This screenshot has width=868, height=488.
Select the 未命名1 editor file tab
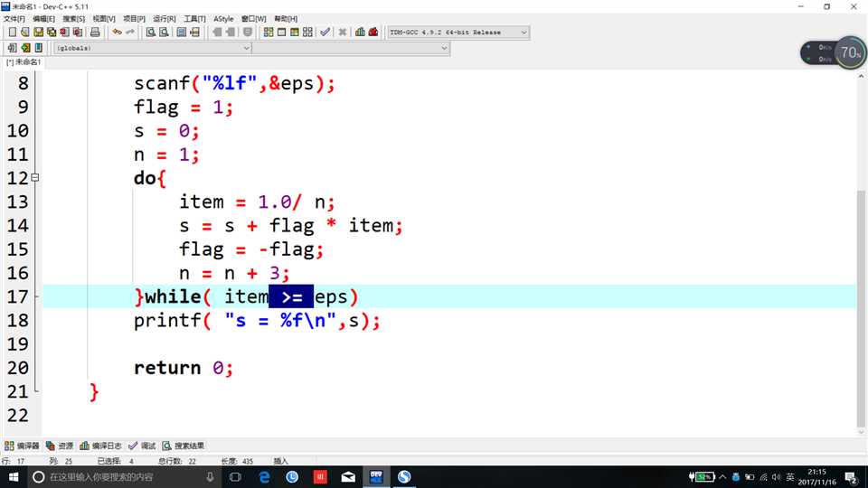click(x=24, y=62)
